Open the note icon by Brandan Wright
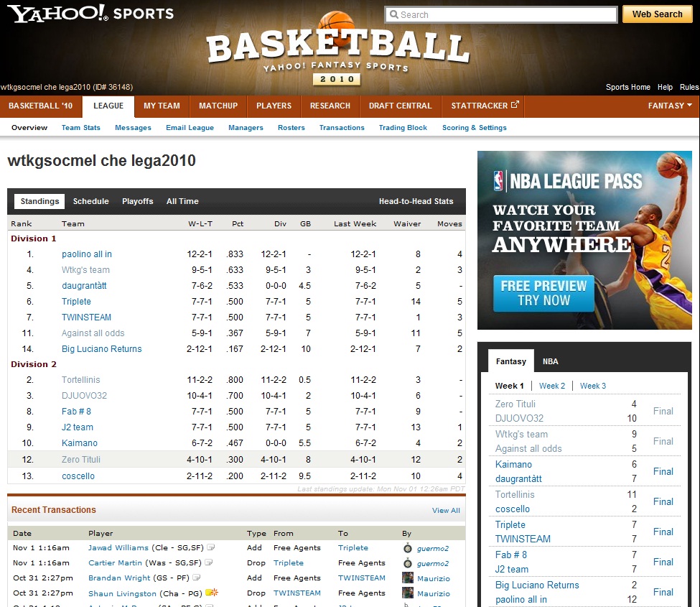700x607 pixels. [x=197, y=578]
